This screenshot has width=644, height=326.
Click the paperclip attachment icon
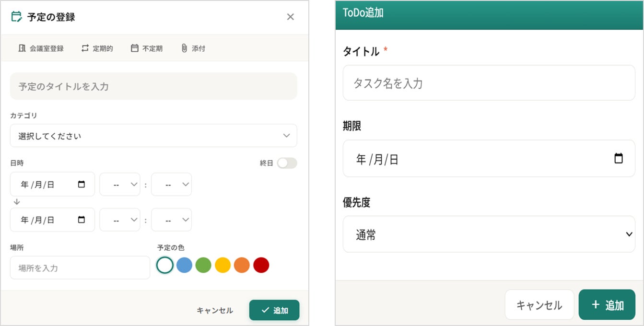point(184,48)
